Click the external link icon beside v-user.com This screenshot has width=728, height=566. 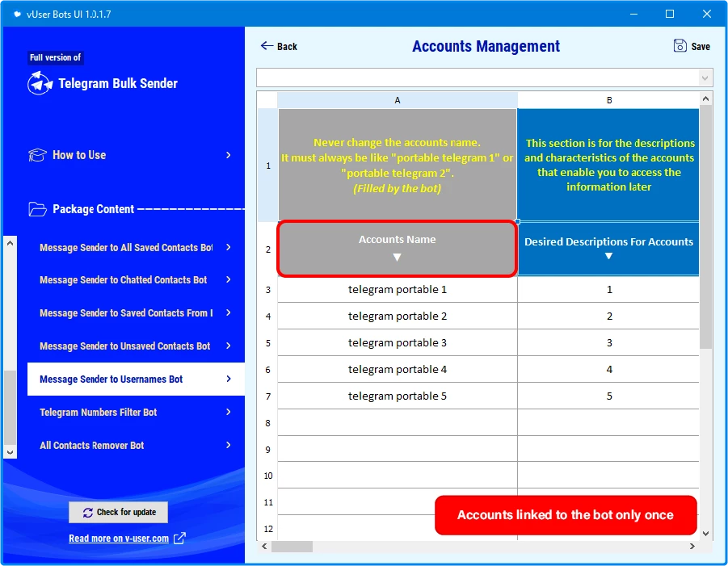point(179,539)
